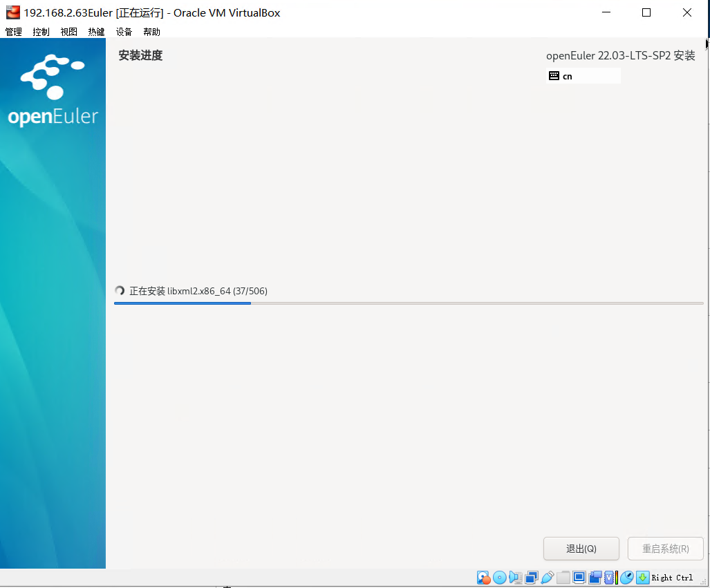Viewport: 710px width, 588px height.
Task: Click the display monitor status icon
Action: tap(579, 578)
